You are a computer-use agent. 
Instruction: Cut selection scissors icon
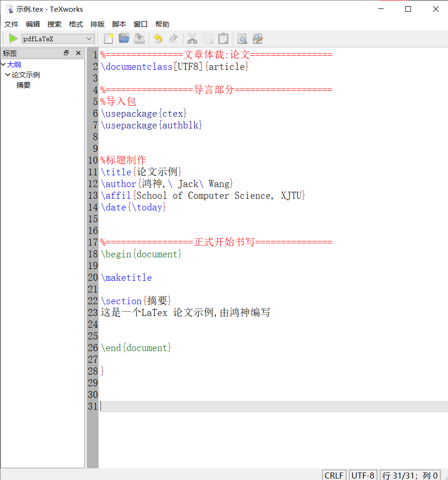pyautogui.click(x=192, y=38)
